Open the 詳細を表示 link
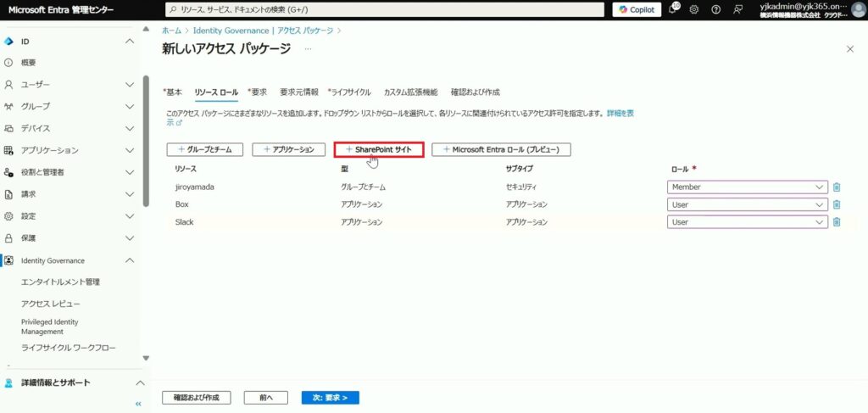Image resolution: width=868 pixels, height=413 pixels. pos(620,113)
